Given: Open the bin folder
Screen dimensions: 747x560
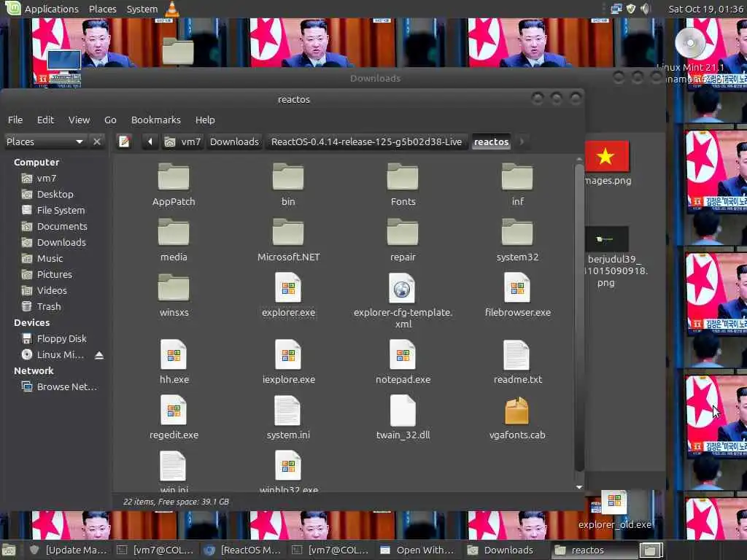Looking at the screenshot, I should pyautogui.click(x=287, y=184).
